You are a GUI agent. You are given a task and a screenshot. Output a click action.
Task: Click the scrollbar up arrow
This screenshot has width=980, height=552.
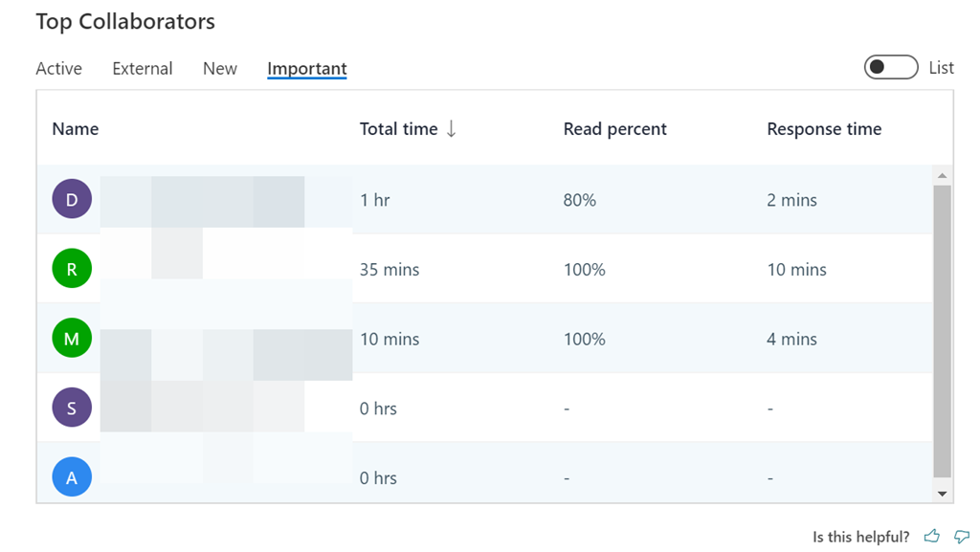(943, 176)
